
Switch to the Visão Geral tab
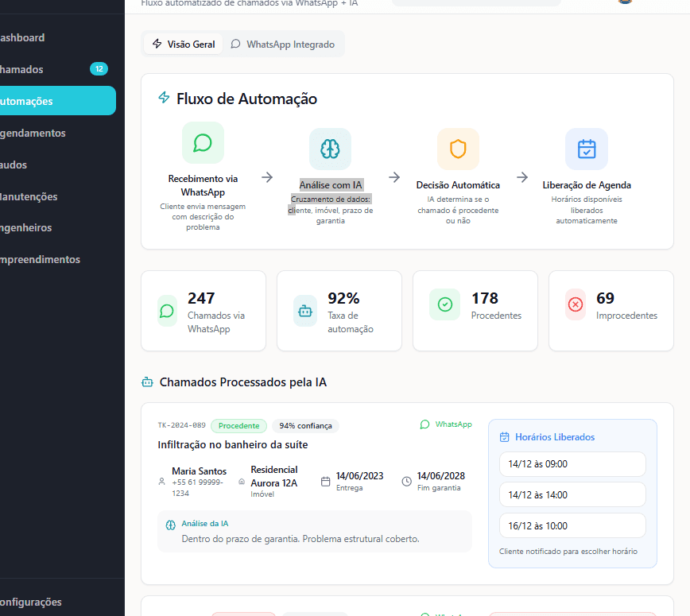click(x=184, y=44)
